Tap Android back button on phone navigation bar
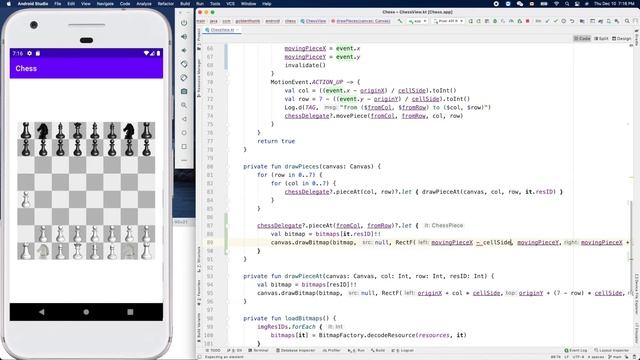The image size is (640, 360). pos(42,312)
